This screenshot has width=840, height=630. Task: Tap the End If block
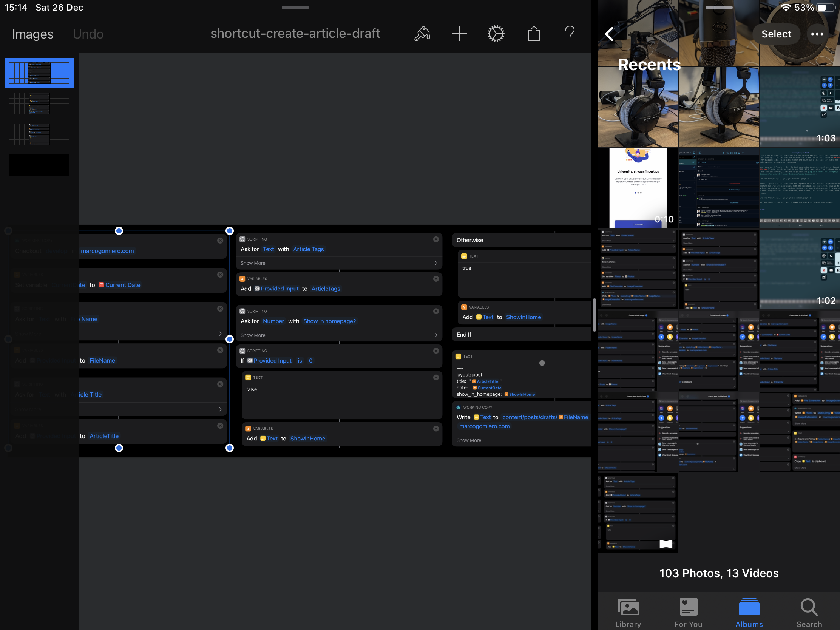pyautogui.click(x=521, y=335)
